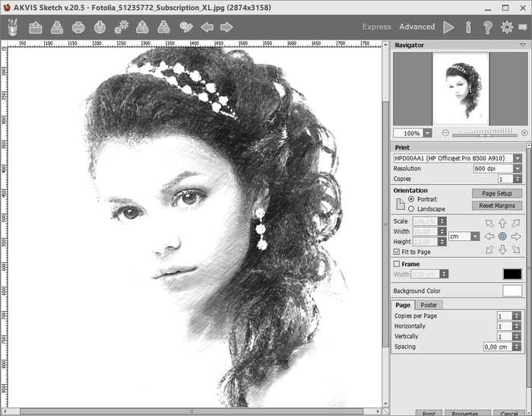The image size is (532, 416).
Task: Click the Reset Margins button
Action: click(x=497, y=205)
